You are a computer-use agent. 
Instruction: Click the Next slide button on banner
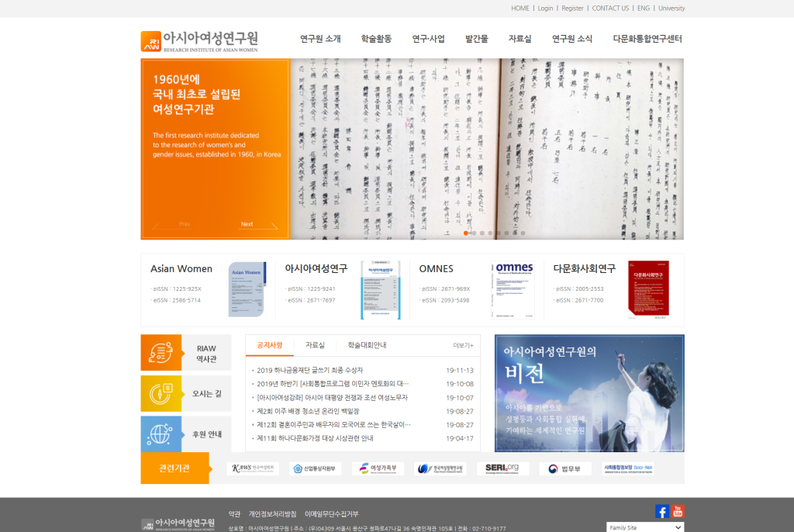[247, 224]
